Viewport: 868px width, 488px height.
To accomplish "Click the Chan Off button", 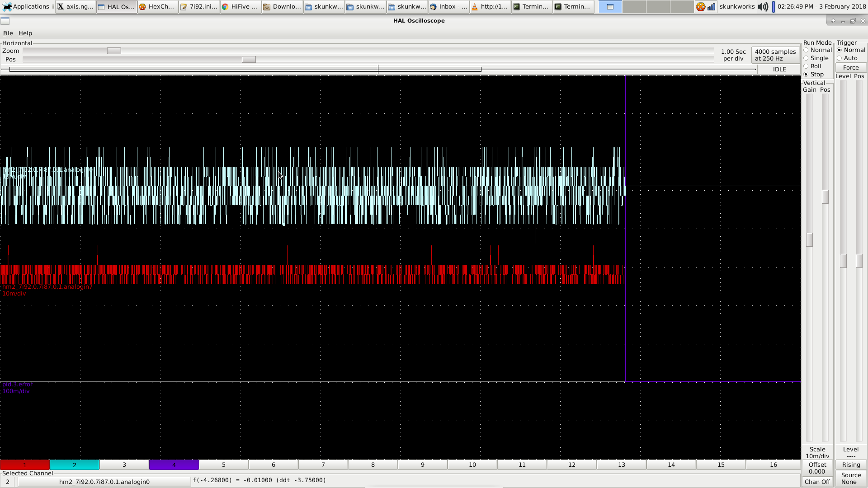I will click(817, 482).
